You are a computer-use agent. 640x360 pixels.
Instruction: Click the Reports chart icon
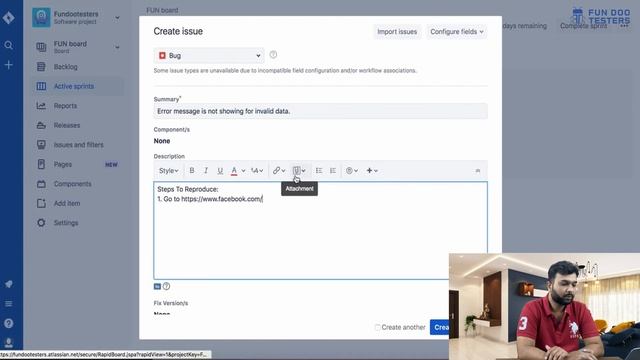pos(41,106)
